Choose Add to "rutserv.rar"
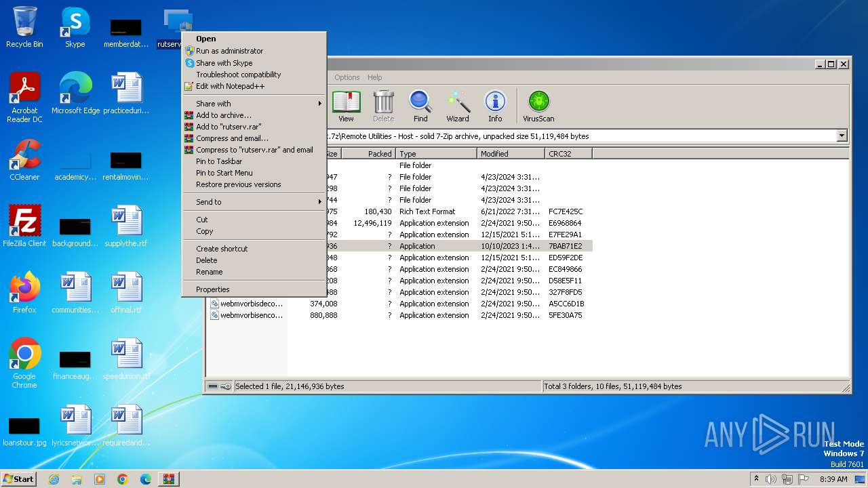 [x=254, y=127]
